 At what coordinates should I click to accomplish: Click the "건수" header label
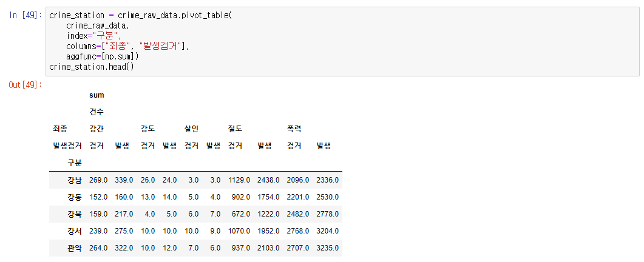click(x=97, y=112)
